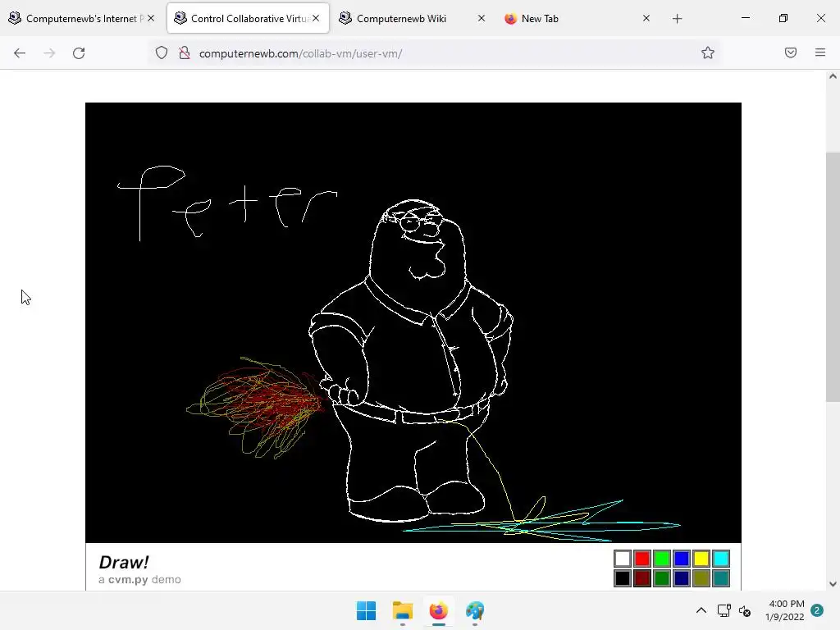The width and height of the screenshot is (840, 630).
Task: Restore down the Firefox window
Action: click(783, 18)
